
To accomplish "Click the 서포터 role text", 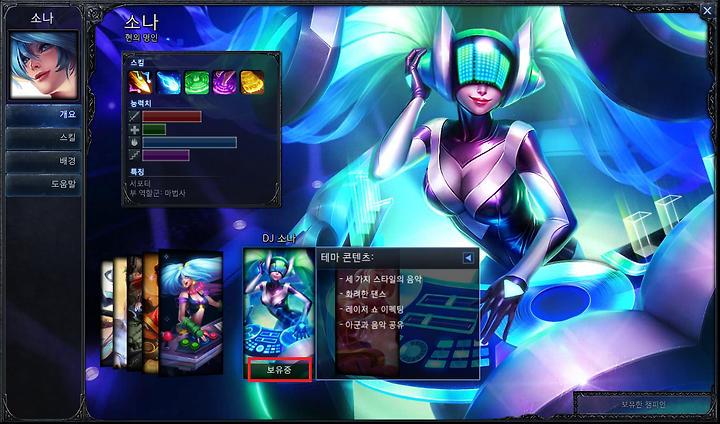I will 140,184.
